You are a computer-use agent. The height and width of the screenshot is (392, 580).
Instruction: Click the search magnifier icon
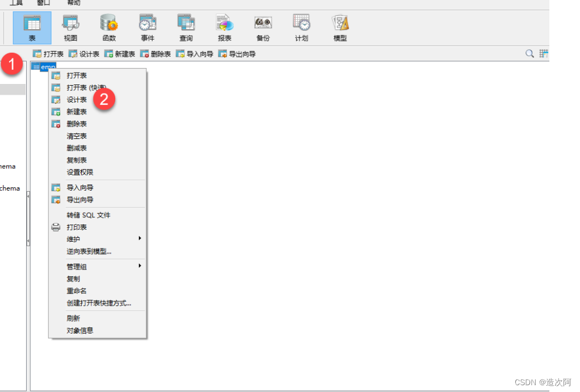pos(529,54)
